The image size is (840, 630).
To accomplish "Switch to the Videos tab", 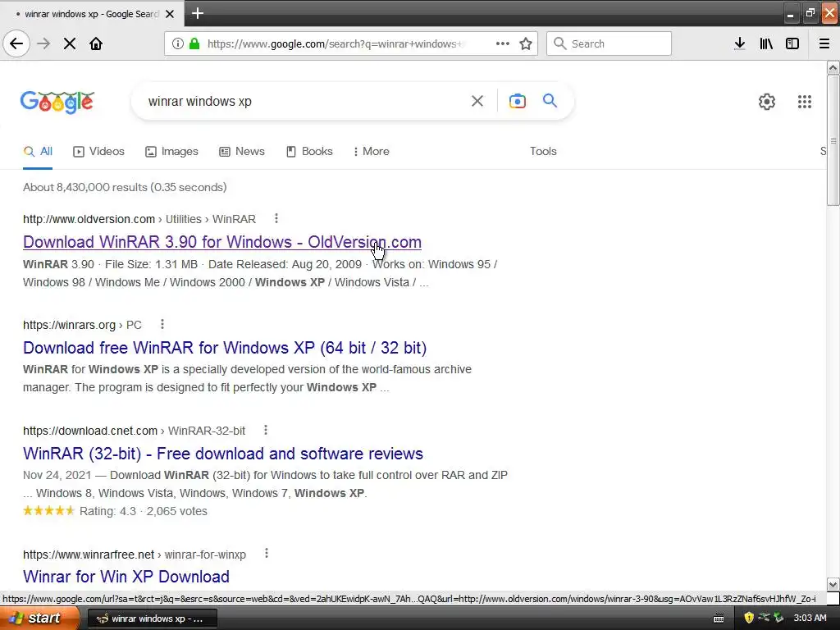I will (98, 152).
